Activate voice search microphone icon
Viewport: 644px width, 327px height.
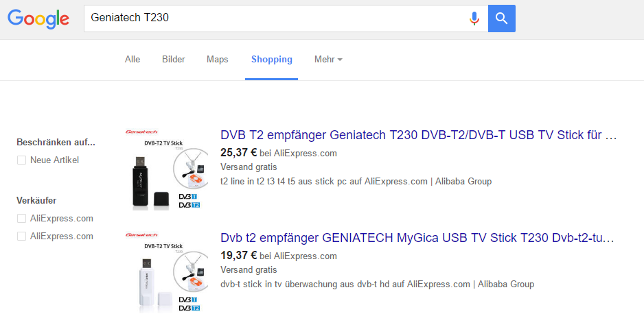(474, 19)
